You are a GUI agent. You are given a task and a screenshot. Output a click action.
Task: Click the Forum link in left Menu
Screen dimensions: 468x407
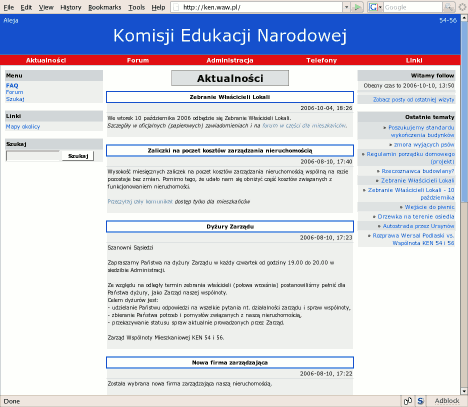[14, 92]
